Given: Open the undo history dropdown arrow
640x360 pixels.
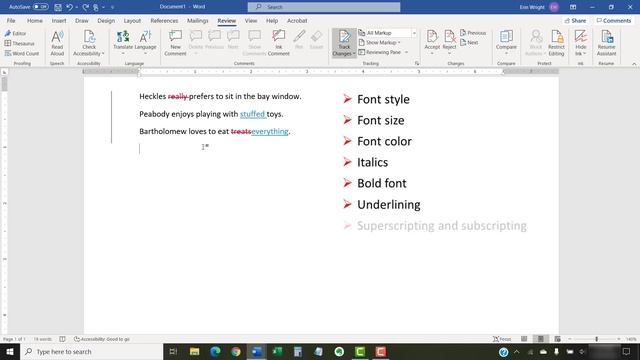Looking at the screenshot, I should pyautogui.click(x=76, y=7).
